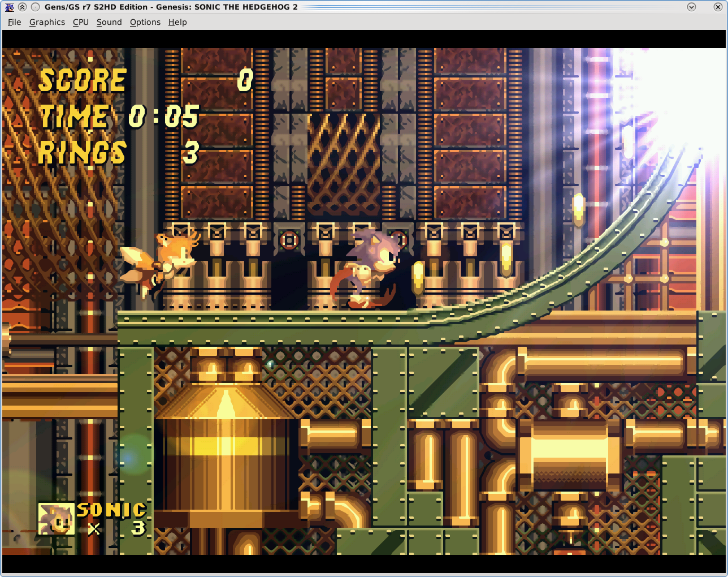Screen dimensions: 728x577
Task: Click the Sonic life icon portrait
Action: (57, 519)
